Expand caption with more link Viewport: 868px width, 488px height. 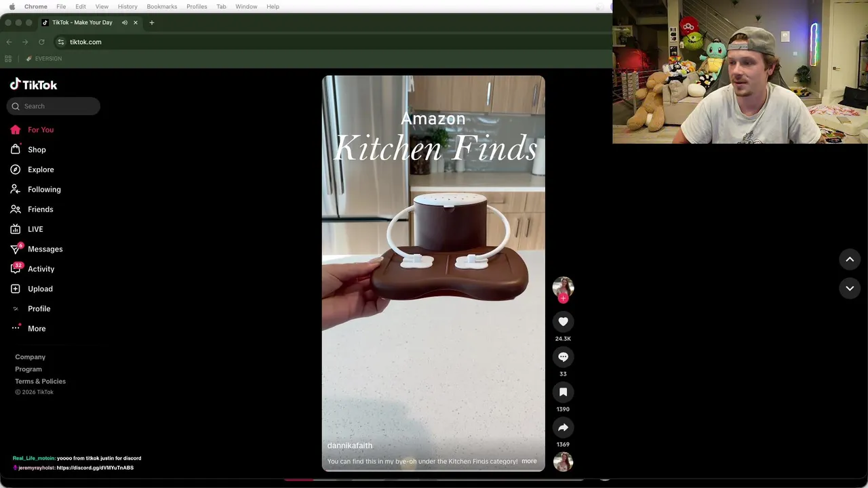click(x=529, y=461)
